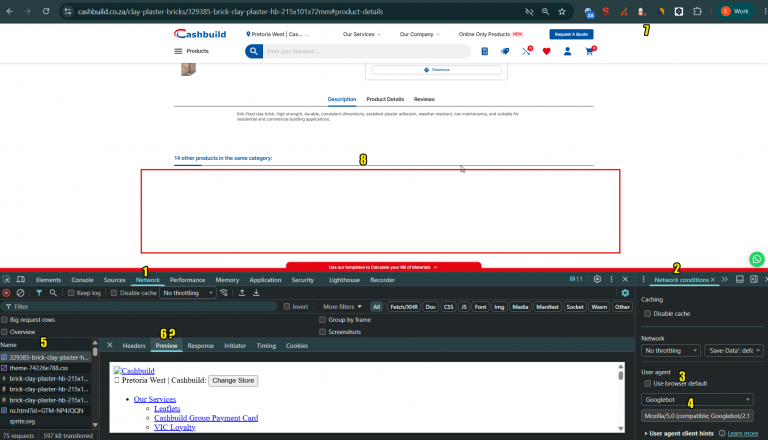Check Disable cache under Caching section
The image size is (768, 440).
click(x=648, y=313)
